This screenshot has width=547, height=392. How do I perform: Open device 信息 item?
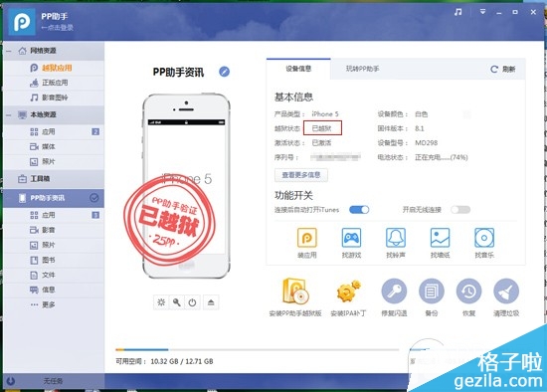pos(54,290)
